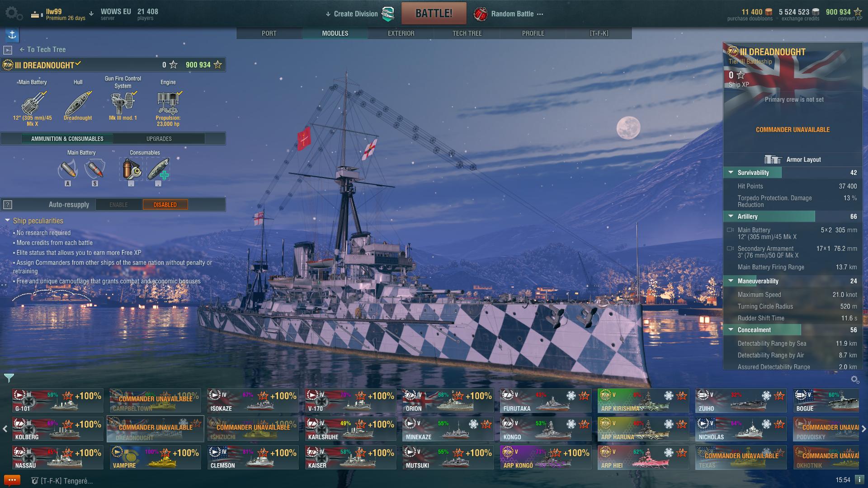
Task: Select the Dreadnought hull module icon
Action: coord(78,103)
